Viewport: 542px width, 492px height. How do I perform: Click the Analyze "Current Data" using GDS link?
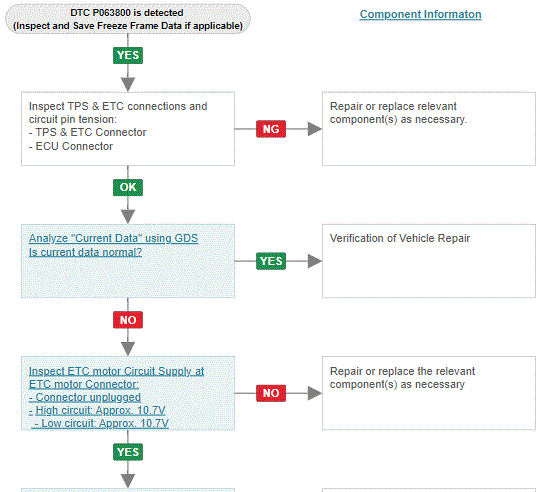[113, 238]
